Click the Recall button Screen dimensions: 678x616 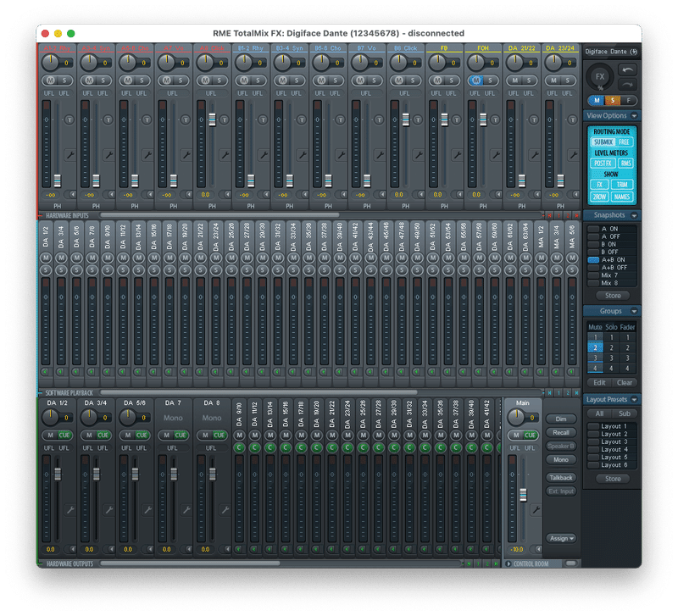pyautogui.click(x=561, y=433)
